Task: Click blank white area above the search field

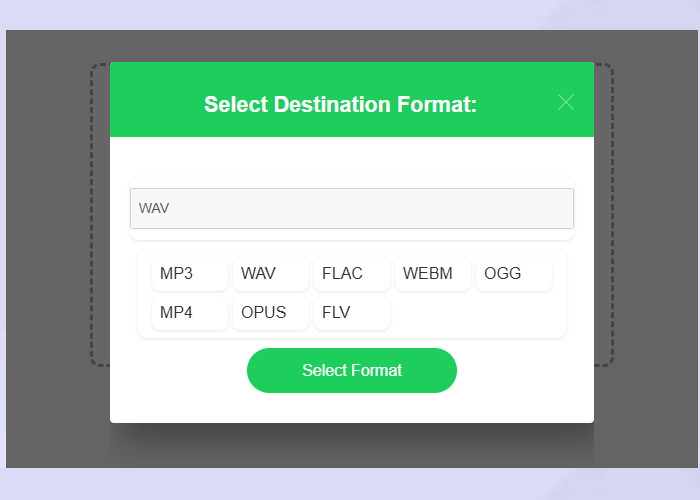Action: tap(352, 156)
